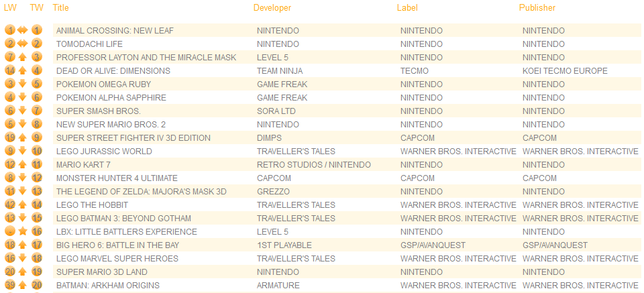Click the Publisher column header

pyautogui.click(x=537, y=8)
